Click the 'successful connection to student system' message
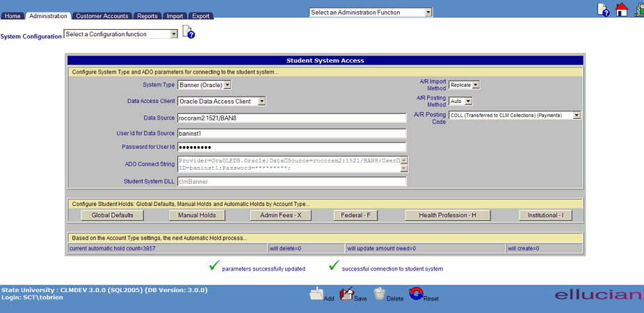 tap(392, 269)
